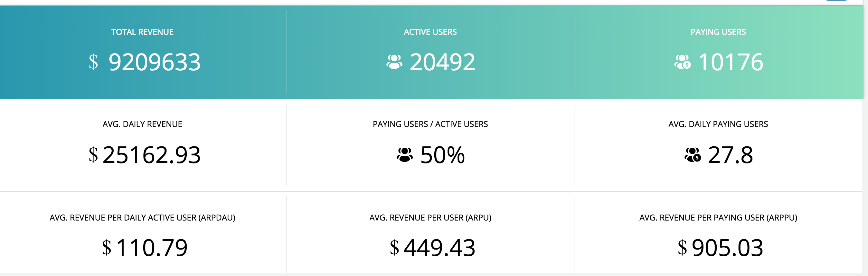Click the users icon beside 50%
868x276 pixels.
pyautogui.click(x=405, y=155)
